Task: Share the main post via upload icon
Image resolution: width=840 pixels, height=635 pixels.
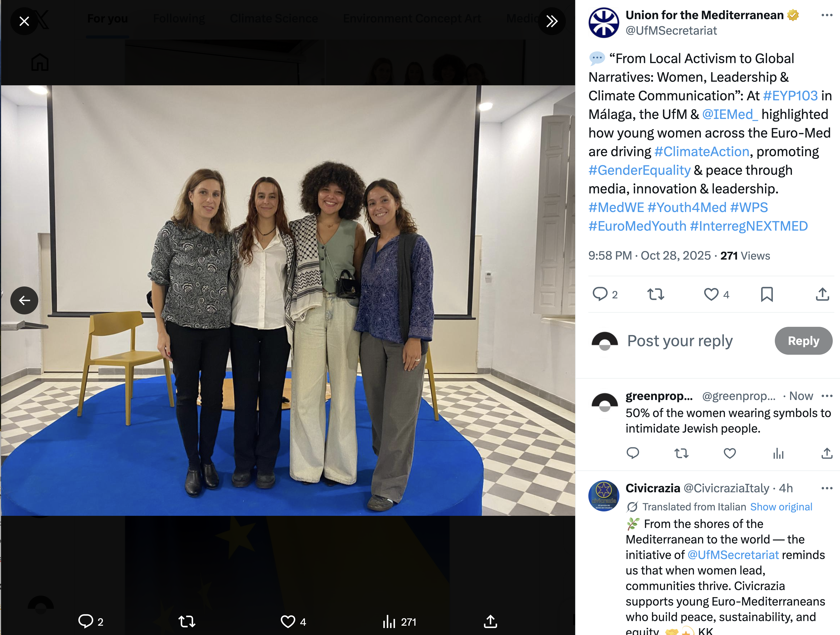Action: (822, 294)
